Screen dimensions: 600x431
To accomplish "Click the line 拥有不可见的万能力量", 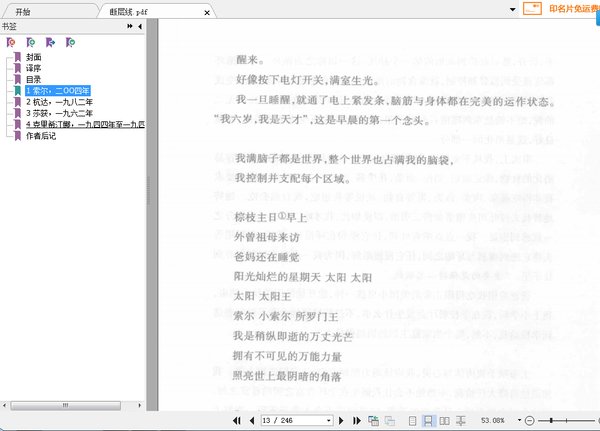I will [287, 356].
